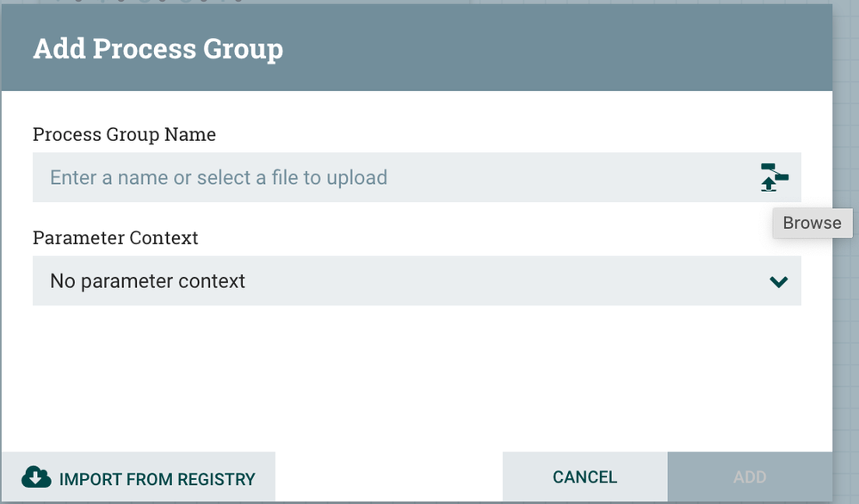859x504 pixels.
Task: Click the "Add Process Group" dialog title
Action: tap(158, 49)
